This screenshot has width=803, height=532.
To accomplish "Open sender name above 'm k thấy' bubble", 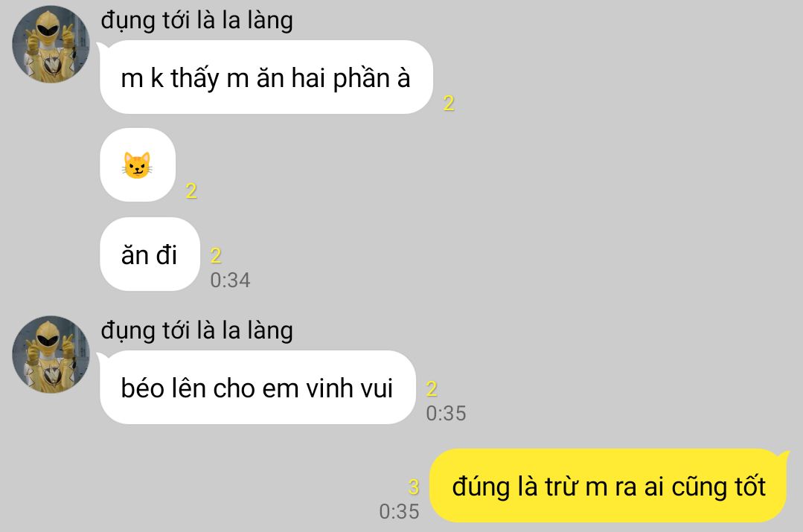I will click(196, 21).
